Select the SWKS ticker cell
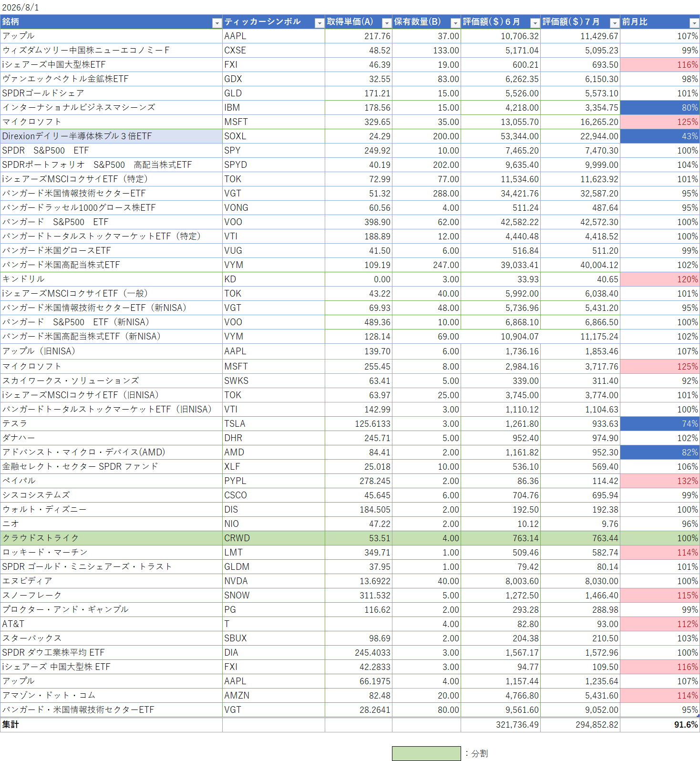 pyautogui.click(x=274, y=380)
